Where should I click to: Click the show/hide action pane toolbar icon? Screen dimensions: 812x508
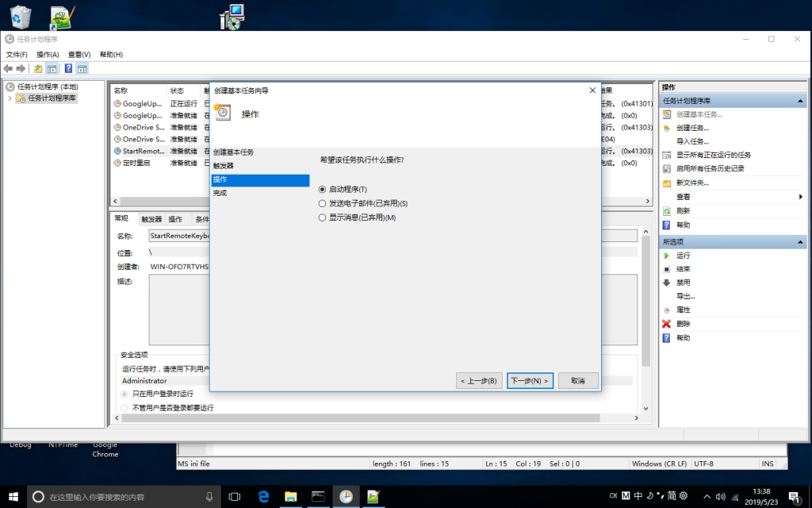[82, 69]
